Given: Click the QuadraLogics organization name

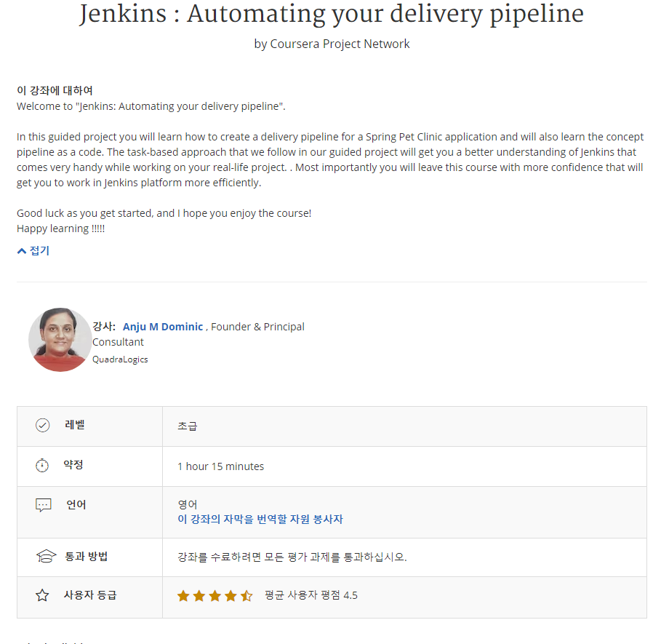Looking at the screenshot, I should pyautogui.click(x=120, y=359).
